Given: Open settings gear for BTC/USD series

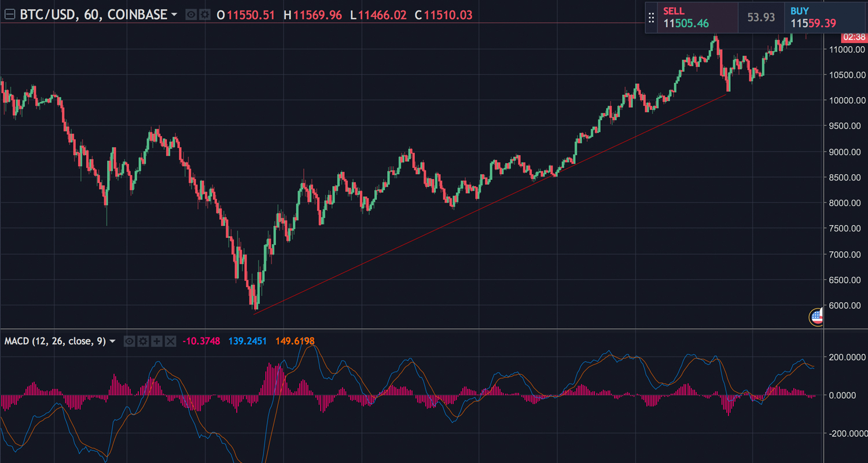Looking at the screenshot, I should [x=204, y=15].
